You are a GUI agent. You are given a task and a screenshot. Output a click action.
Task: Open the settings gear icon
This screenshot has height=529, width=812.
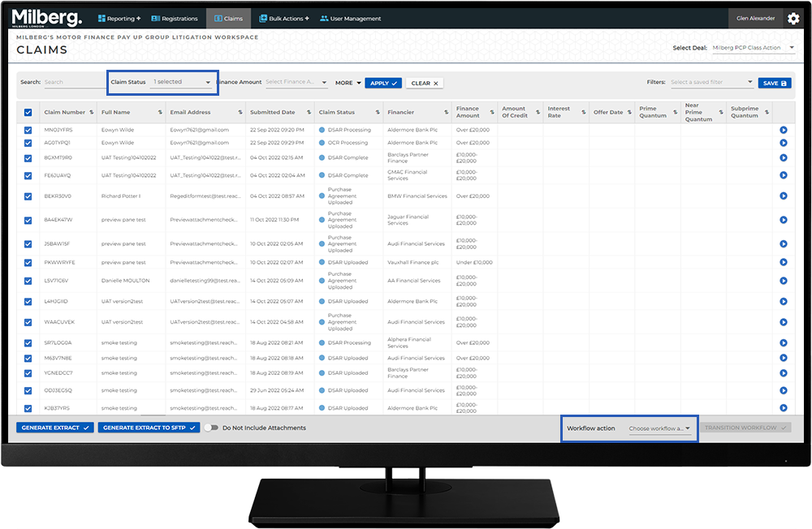point(793,19)
